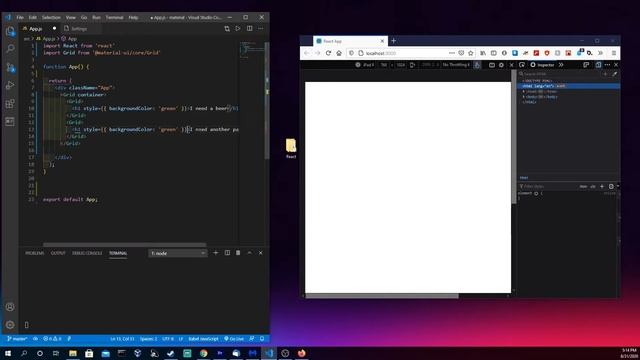Toggle touch simulation in responsive design mode
640x360 pixels.
click(x=477, y=65)
